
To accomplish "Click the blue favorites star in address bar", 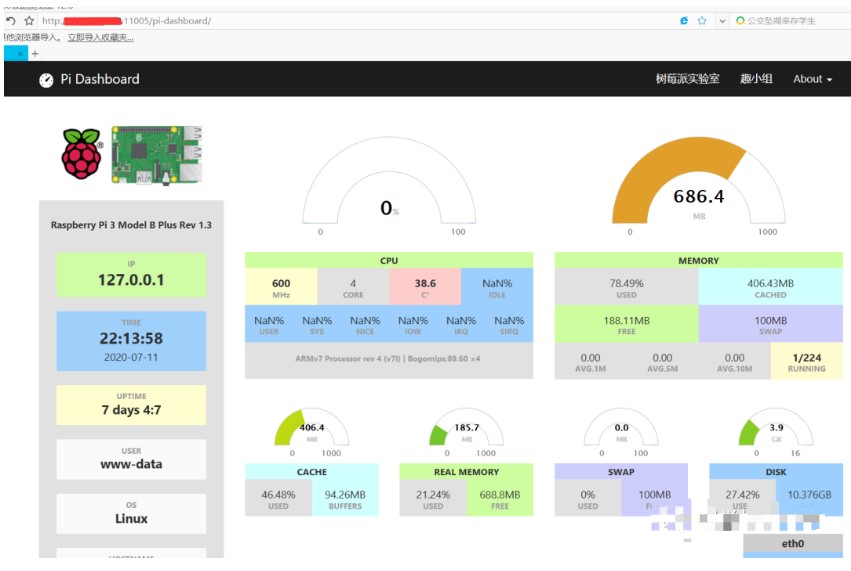I will (702, 21).
